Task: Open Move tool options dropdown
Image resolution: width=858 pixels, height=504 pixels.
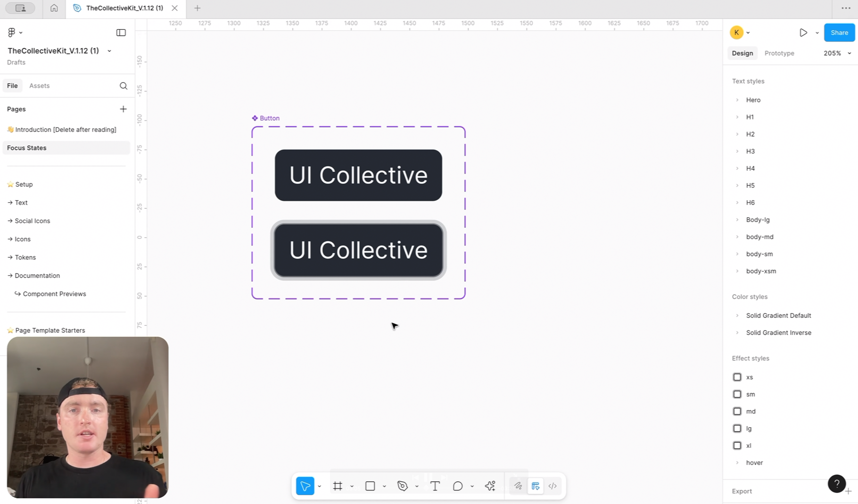Action: point(320,487)
